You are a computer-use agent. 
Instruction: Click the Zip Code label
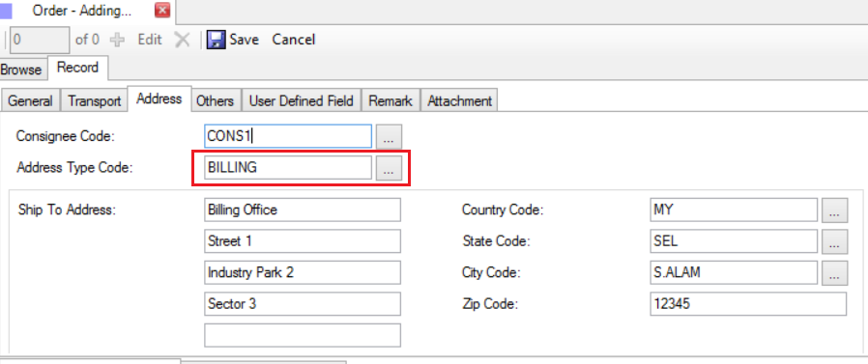click(490, 304)
